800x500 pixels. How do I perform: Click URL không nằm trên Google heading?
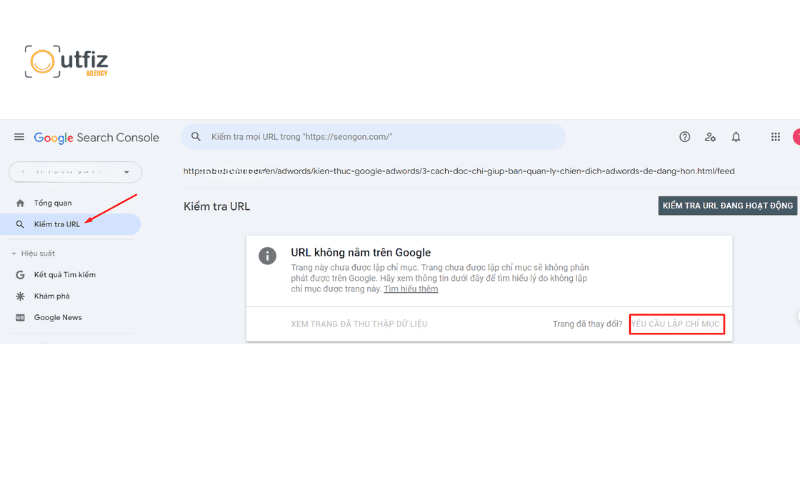(361, 253)
